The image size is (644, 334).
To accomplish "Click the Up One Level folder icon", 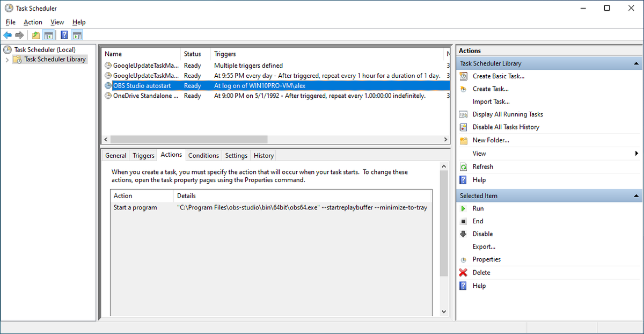I will click(x=36, y=35).
